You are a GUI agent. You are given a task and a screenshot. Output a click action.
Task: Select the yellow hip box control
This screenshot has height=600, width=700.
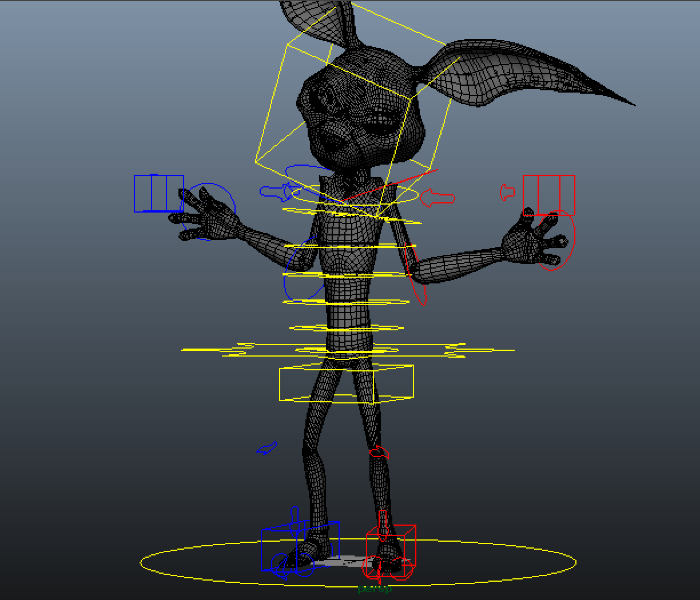[346, 383]
